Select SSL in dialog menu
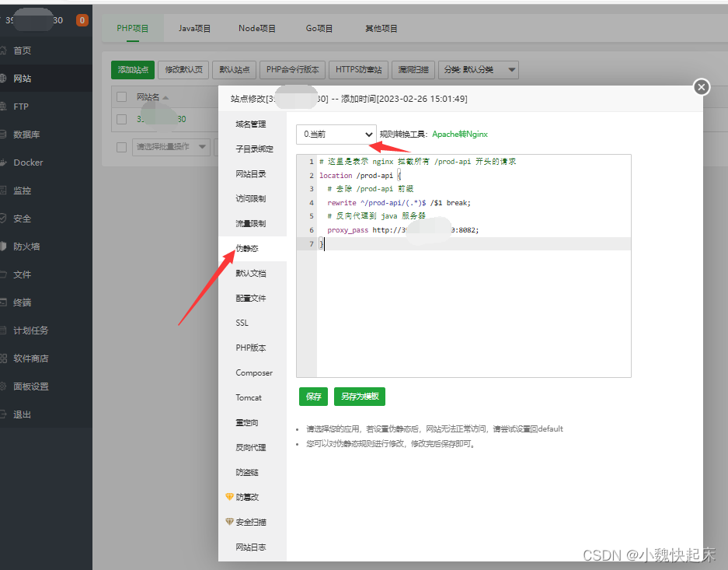Screen dimensions: 728x570 coord(242,323)
